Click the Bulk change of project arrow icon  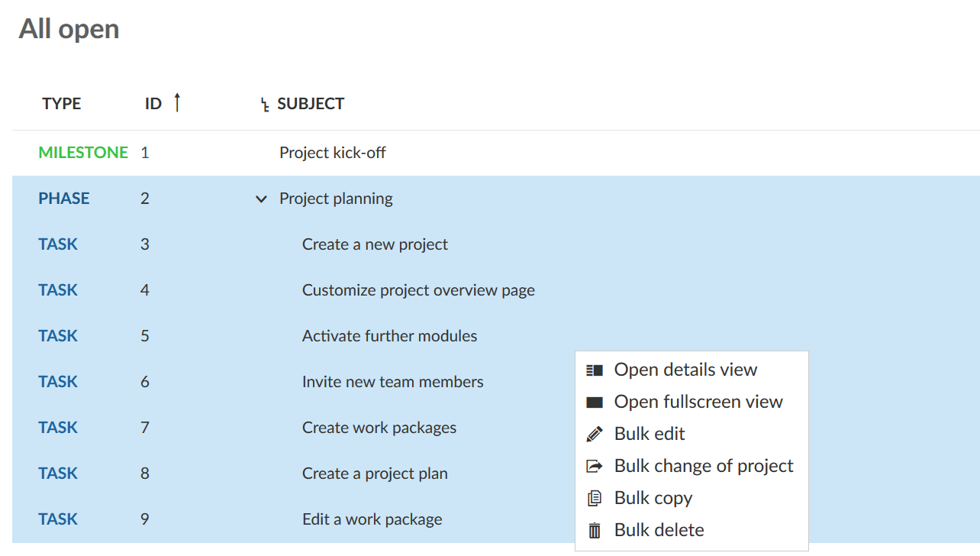pyautogui.click(x=595, y=467)
